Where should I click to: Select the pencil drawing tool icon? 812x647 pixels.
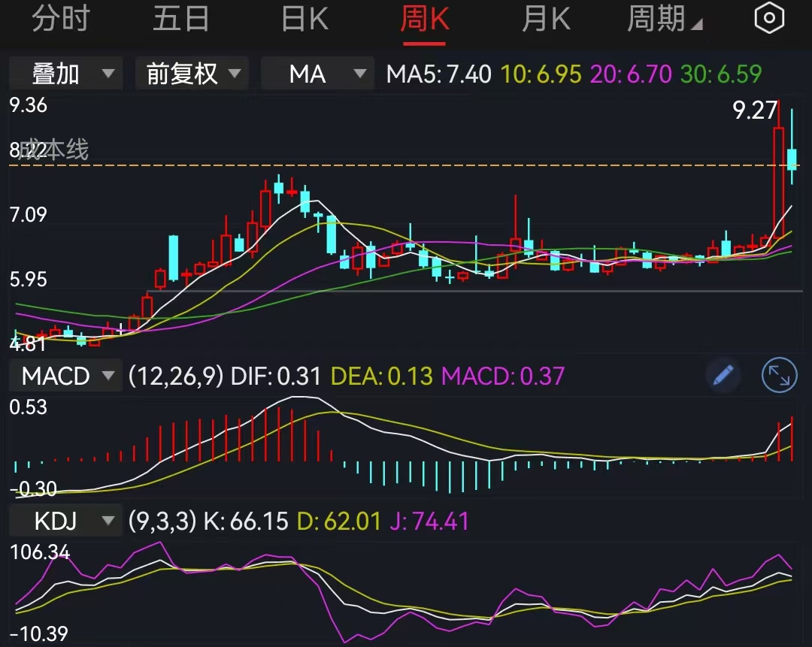pyautogui.click(x=723, y=376)
